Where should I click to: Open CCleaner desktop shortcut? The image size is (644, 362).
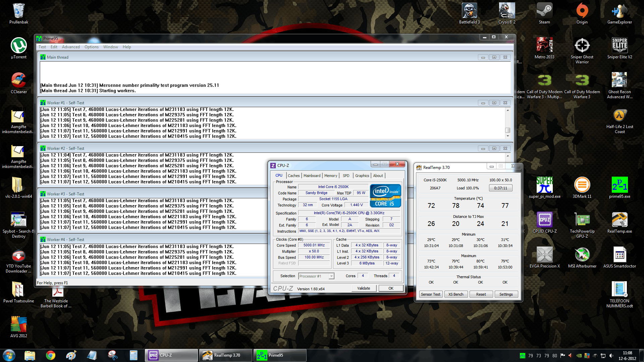pos(19,83)
